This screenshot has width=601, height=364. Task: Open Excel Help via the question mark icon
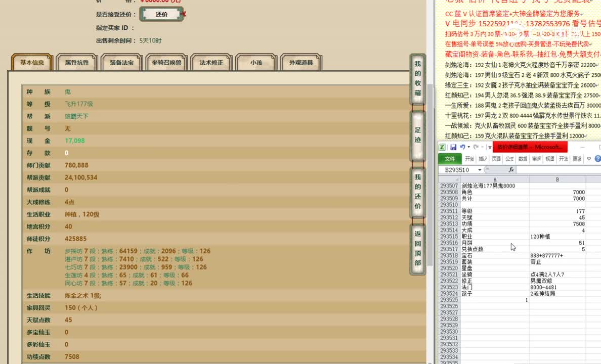(597, 158)
